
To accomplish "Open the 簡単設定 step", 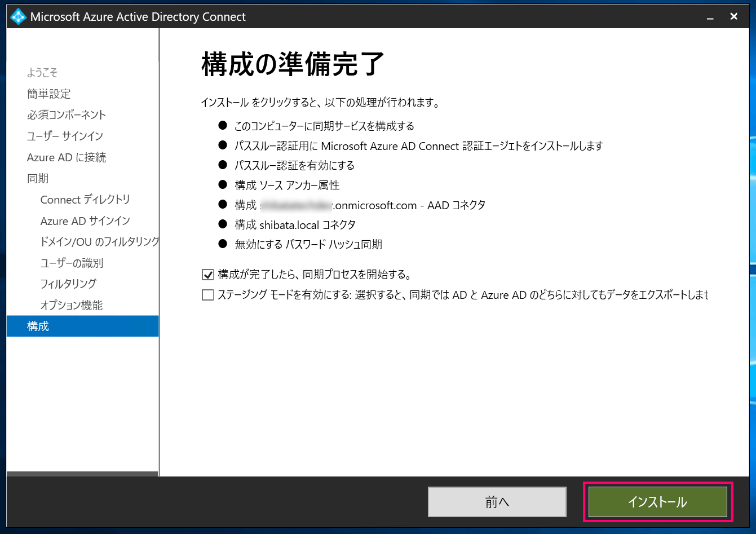I will click(49, 94).
